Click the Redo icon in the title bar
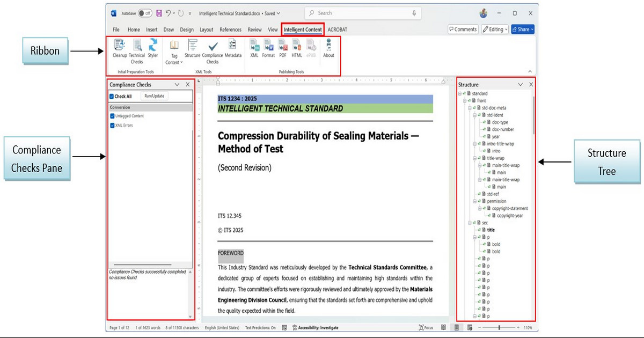The width and height of the screenshot is (644, 338). (x=181, y=13)
